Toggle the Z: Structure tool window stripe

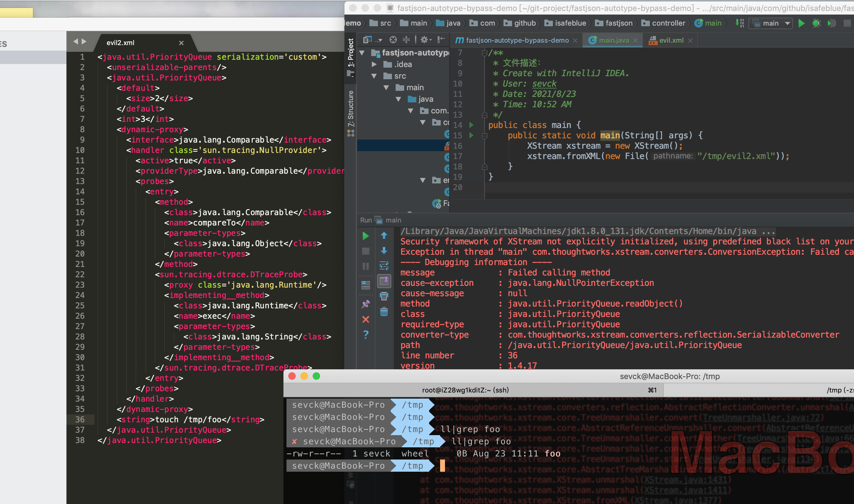pos(350,113)
